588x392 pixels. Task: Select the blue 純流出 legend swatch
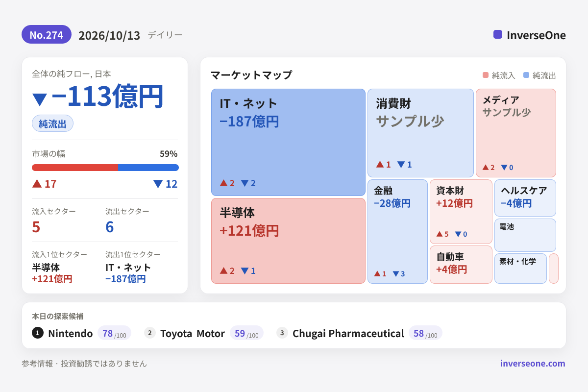tap(526, 75)
